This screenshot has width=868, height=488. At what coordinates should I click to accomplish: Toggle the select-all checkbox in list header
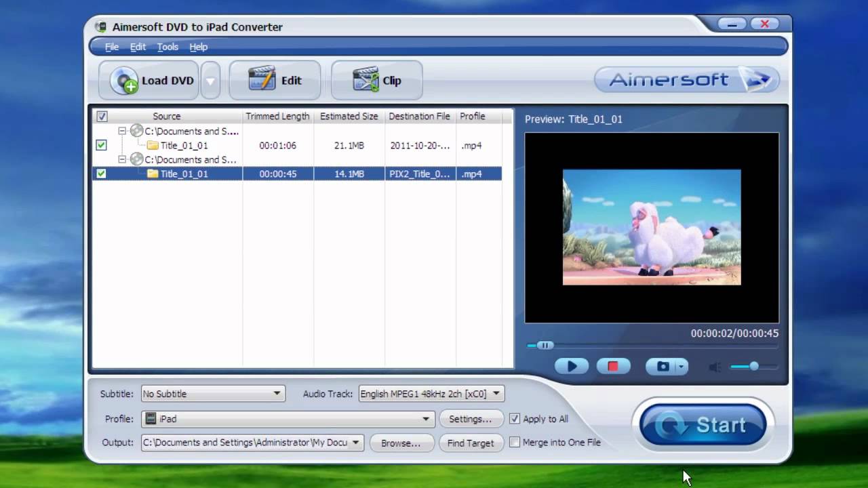(102, 116)
